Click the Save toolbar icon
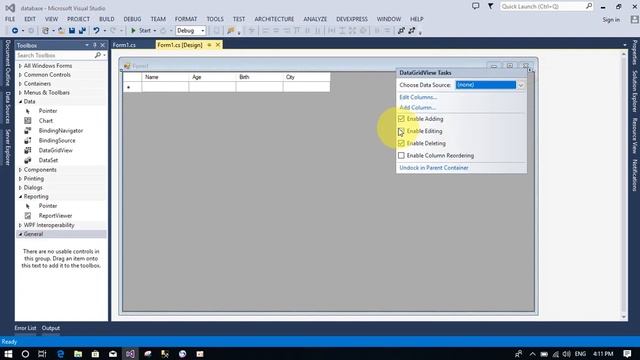Image resolution: width=640 pixels, height=360 pixels. point(72,31)
